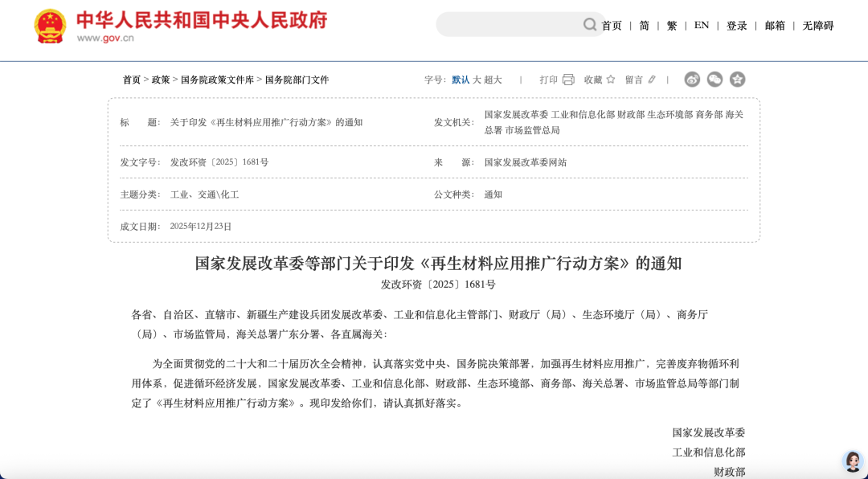Screen dimensions: 868x479
Task: Open the assistant avatar chat icon
Action: pyautogui.click(x=853, y=461)
